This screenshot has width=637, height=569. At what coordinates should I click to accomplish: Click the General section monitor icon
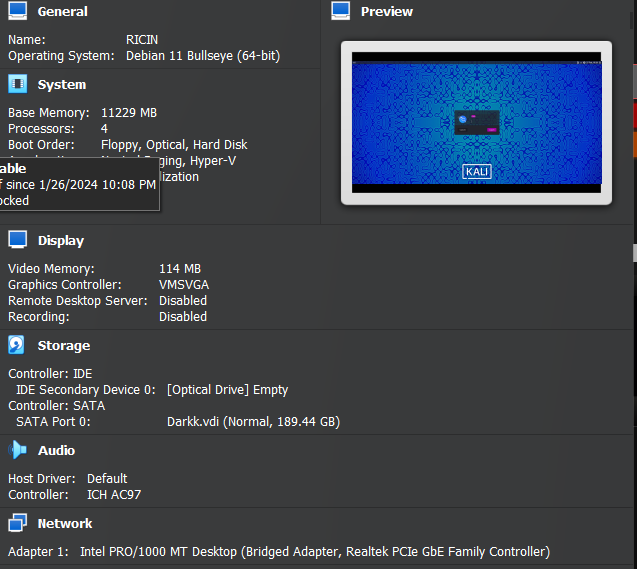pos(17,11)
